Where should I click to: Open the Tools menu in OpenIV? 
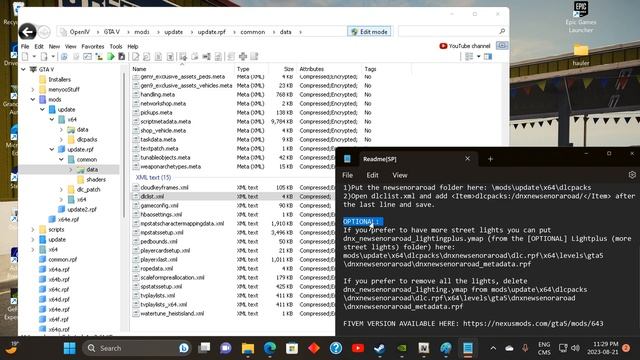coord(116,47)
